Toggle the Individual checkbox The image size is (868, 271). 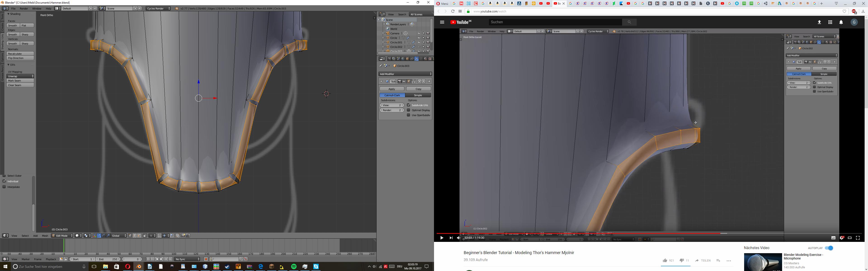click(4, 181)
